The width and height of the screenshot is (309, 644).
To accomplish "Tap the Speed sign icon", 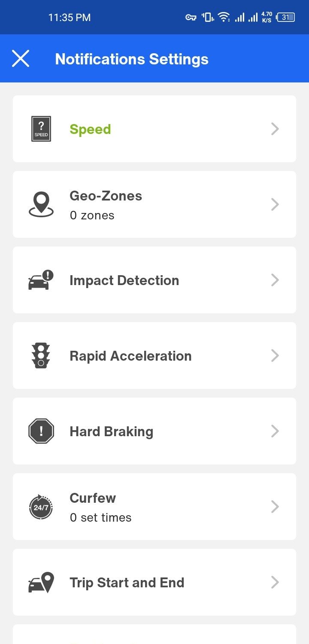I will click(41, 129).
